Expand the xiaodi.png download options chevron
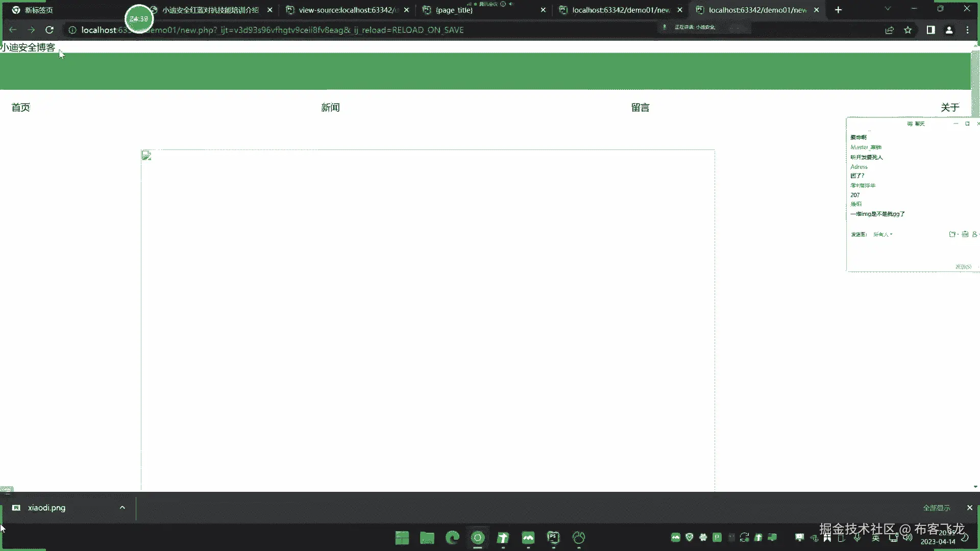The height and width of the screenshot is (551, 980). 122,508
